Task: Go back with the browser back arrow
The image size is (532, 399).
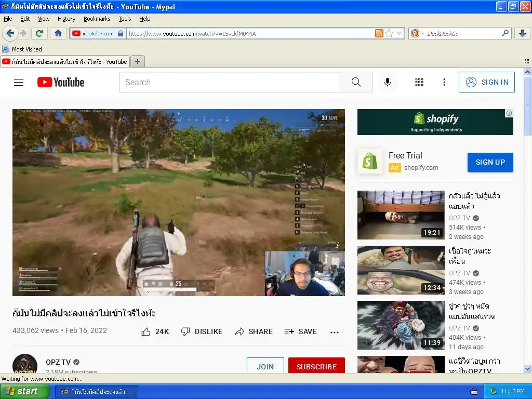Action: [10, 33]
